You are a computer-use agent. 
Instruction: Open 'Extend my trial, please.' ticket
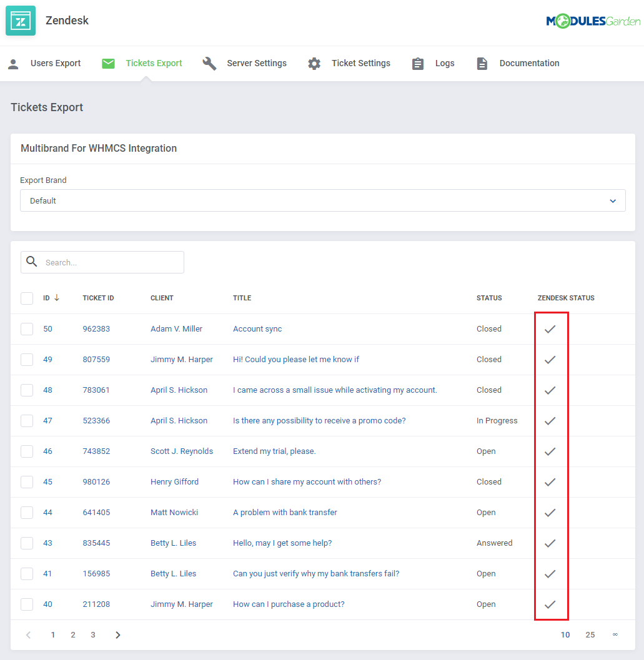coord(274,451)
